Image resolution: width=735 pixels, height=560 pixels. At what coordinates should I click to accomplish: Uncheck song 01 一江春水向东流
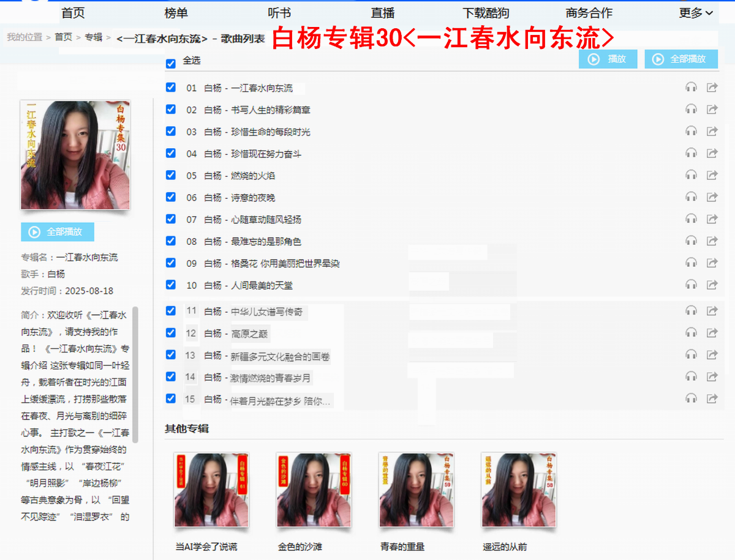(171, 88)
